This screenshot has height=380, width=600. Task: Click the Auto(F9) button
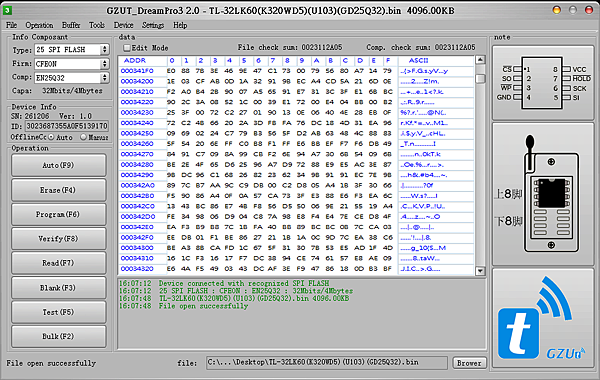coord(59,165)
